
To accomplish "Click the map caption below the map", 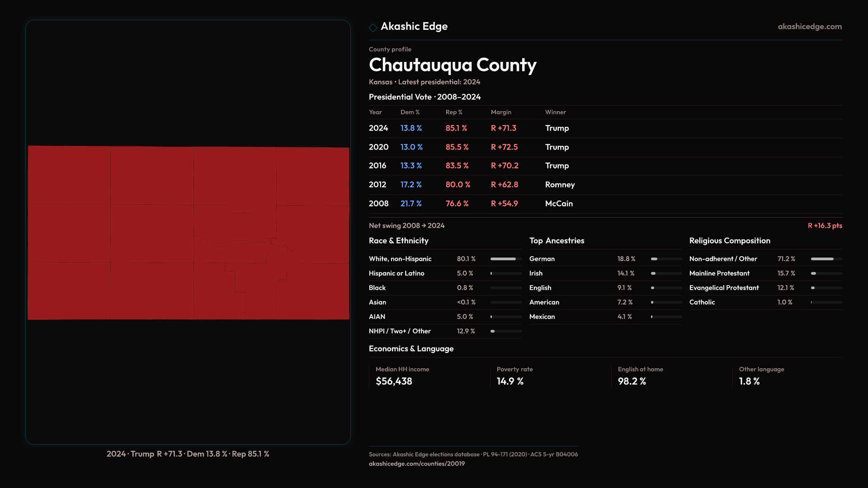I will 188,454.
